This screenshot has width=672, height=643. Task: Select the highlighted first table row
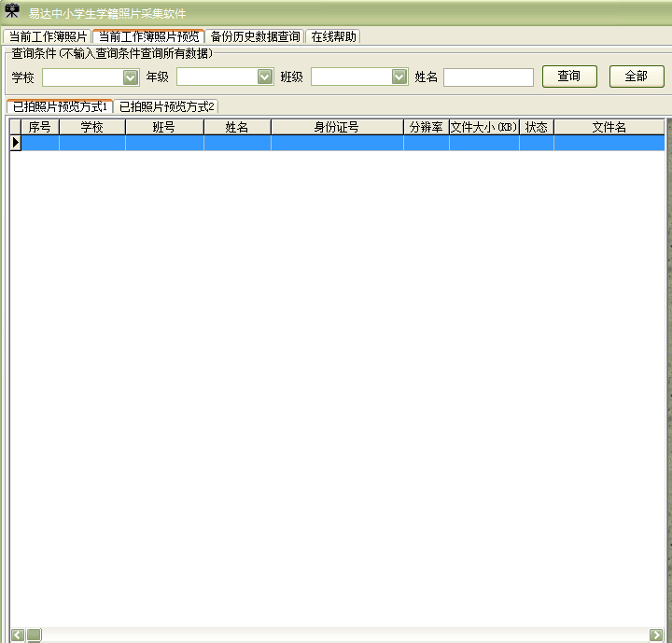(336, 143)
